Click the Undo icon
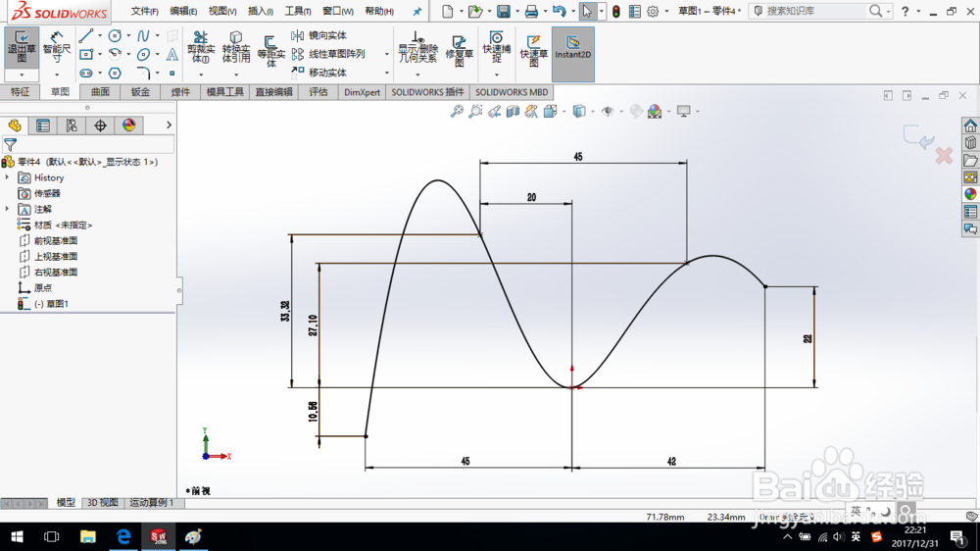980x551 pixels. coord(560,11)
